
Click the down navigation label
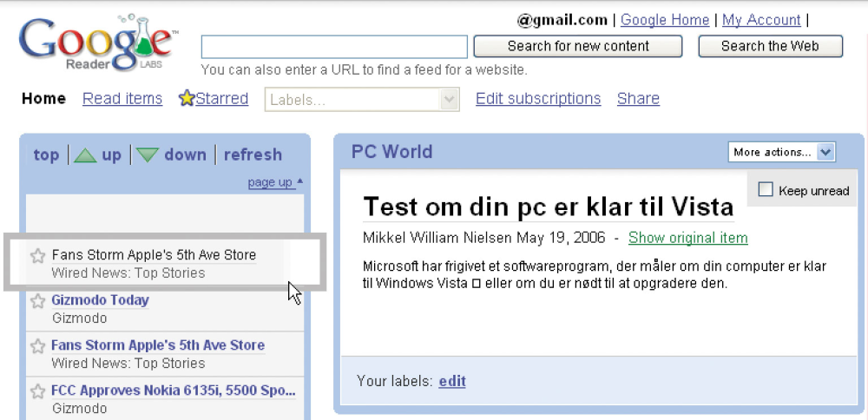[x=185, y=155]
